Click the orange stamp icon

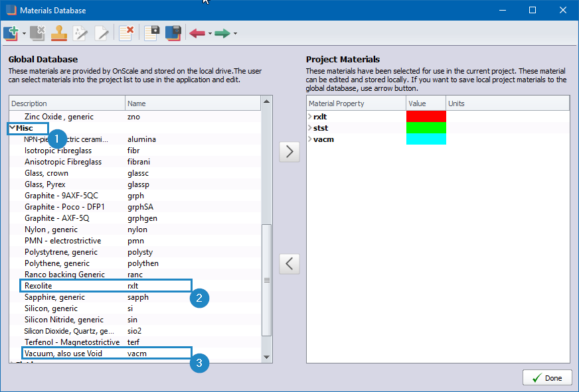58,33
